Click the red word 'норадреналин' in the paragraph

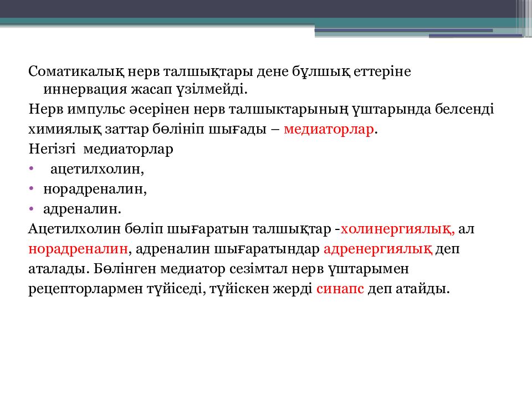pyautogui.click(x=78, y=249)
